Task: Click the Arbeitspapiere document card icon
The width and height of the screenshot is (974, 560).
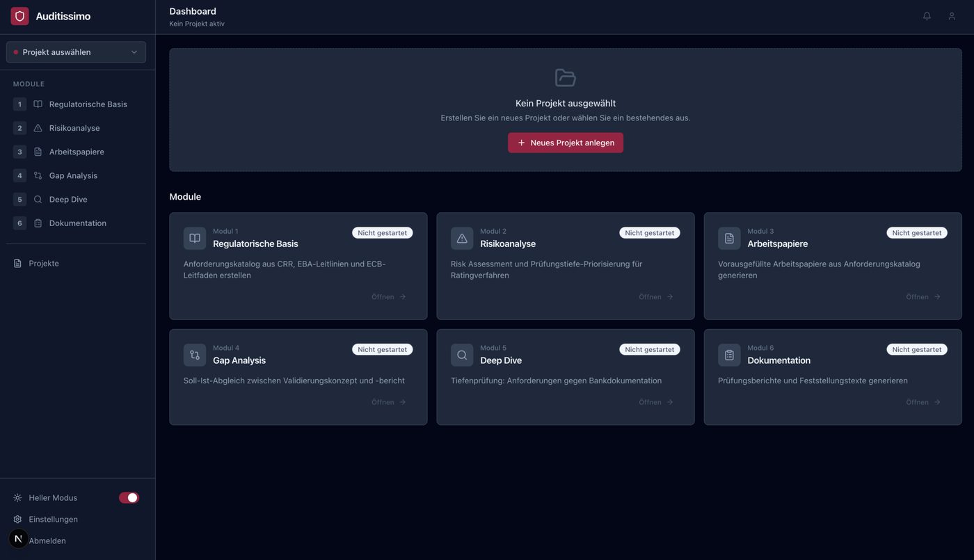Action: [x=729, y=239]
